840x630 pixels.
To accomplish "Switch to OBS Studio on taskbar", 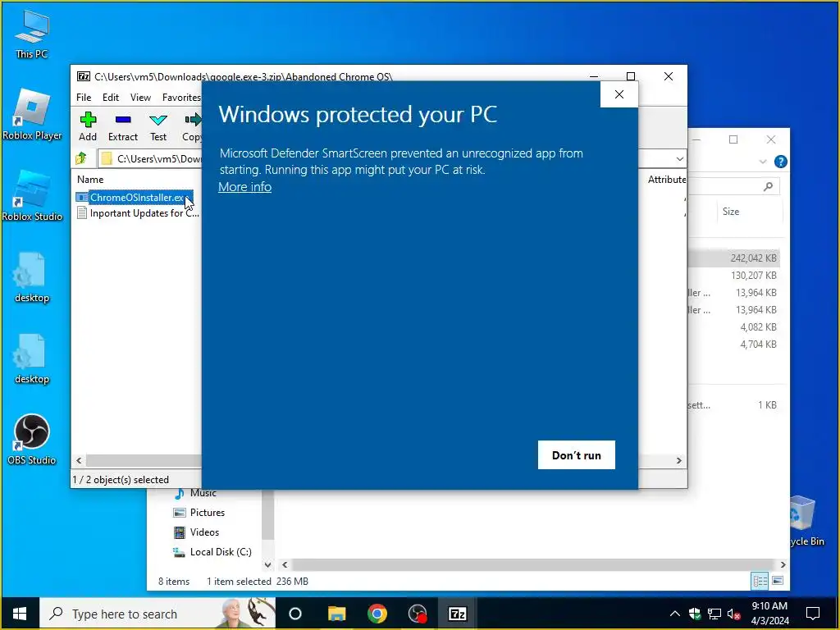I will coord(418,614).
